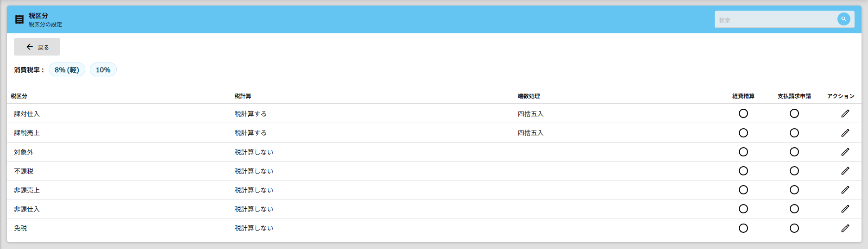Viewport: 868px width, 249px height.
Task: Click the 税区分 column header
Action: pyautogui.click(x=19, y=96)
